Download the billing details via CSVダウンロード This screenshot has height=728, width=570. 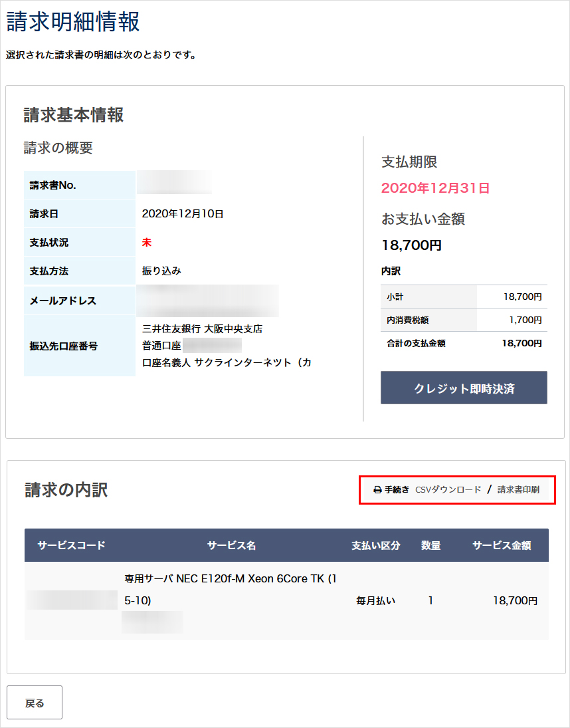[448, 490]
